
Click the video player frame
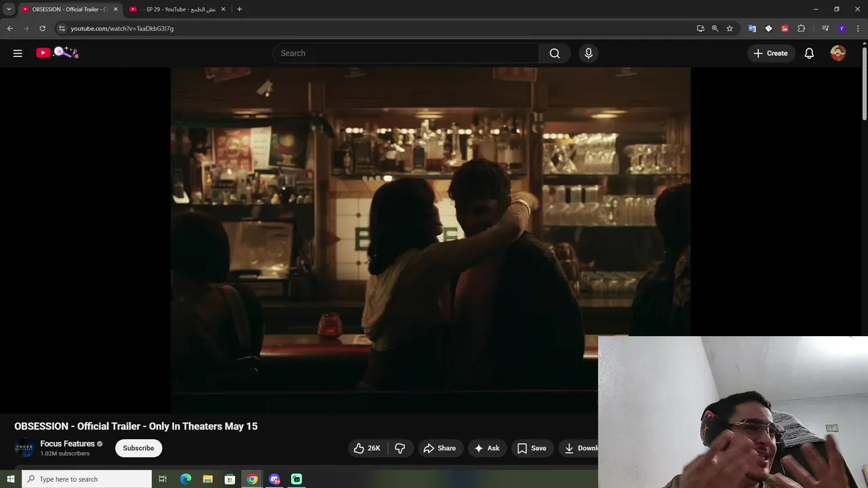coord(430,240)
